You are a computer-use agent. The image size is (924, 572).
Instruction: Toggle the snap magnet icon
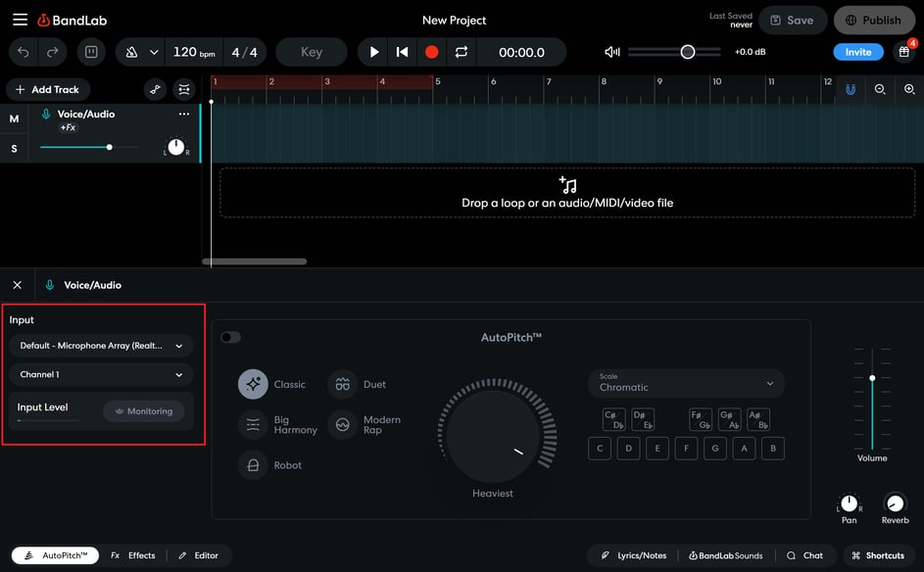pyautogui.click(x=851, y=89)
